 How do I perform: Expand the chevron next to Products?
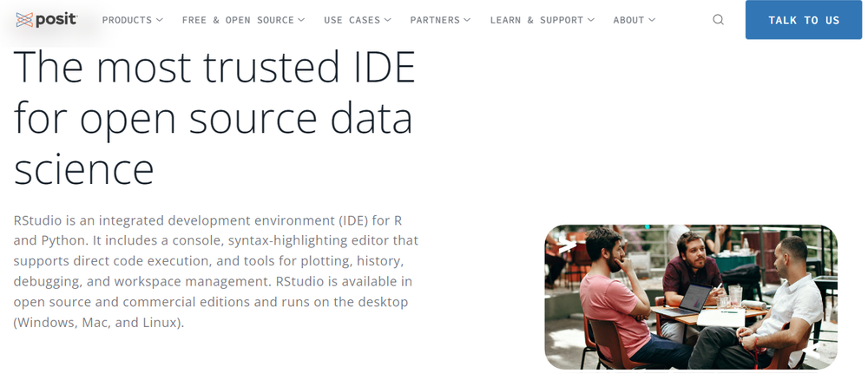(160, 20)
